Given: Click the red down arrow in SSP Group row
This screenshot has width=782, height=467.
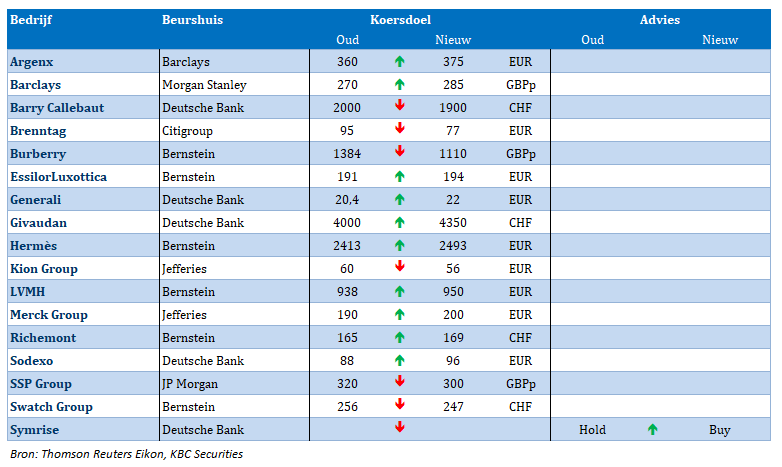Looking at the screenshot, I should [399, 381].
